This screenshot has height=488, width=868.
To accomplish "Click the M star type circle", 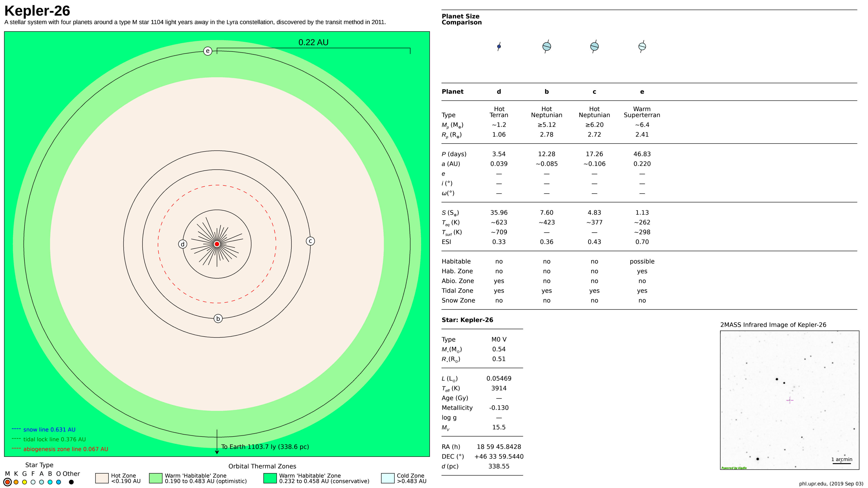I will (7, 482).
